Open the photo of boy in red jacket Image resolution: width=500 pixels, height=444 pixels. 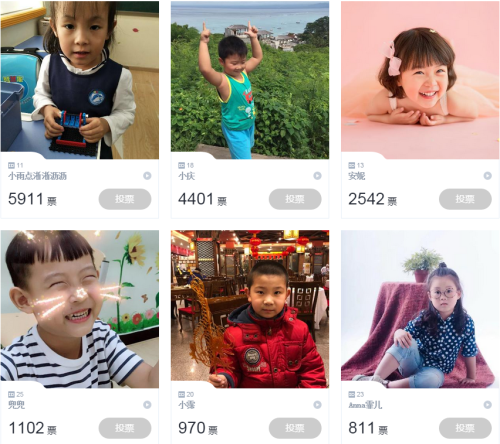pos(250,309)
